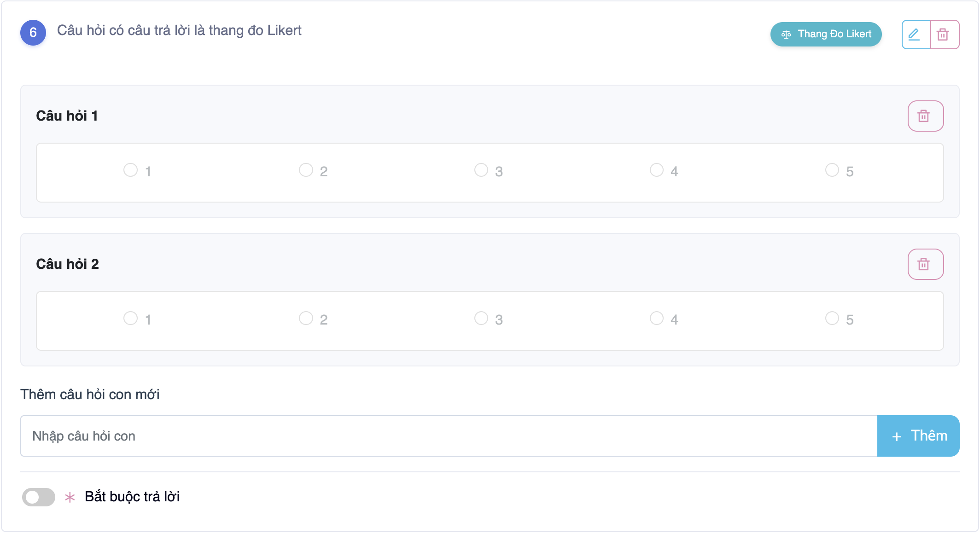Select rating 4 for Câu hỏi 2
980x534 pixels.
(x=657, y=318)
